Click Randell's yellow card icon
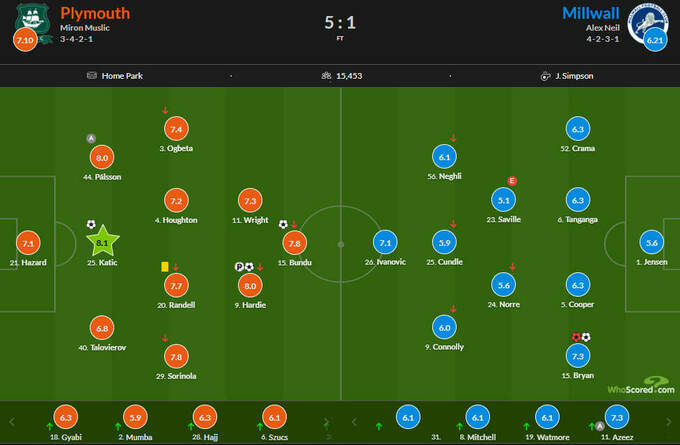Viewport: 680px width, 445px height. pos(163,267)
